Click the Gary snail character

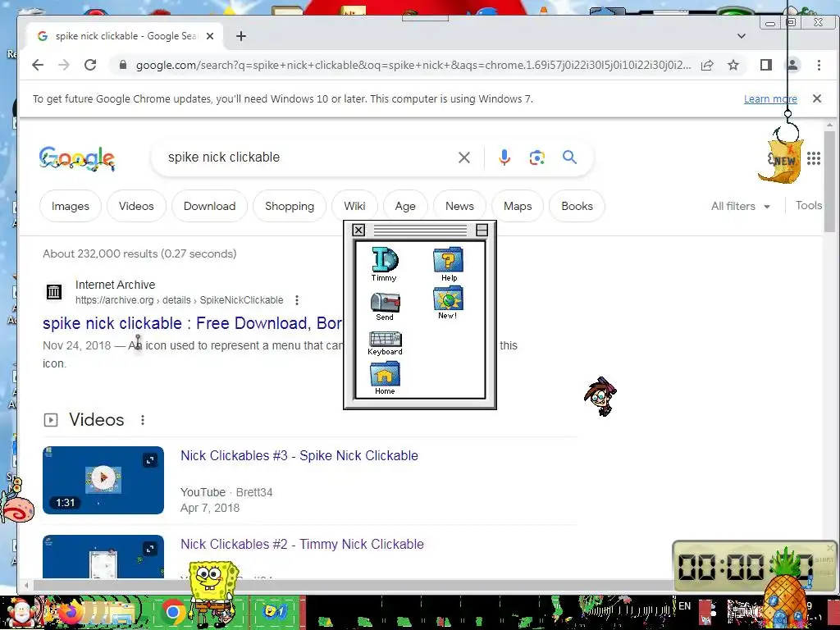pyautogui.click(x=17, y=503)
